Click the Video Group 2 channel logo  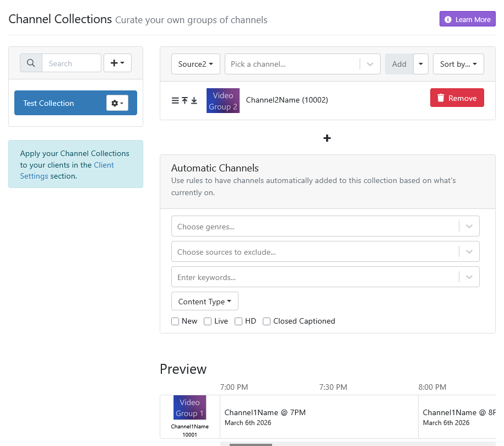[223, 101]
